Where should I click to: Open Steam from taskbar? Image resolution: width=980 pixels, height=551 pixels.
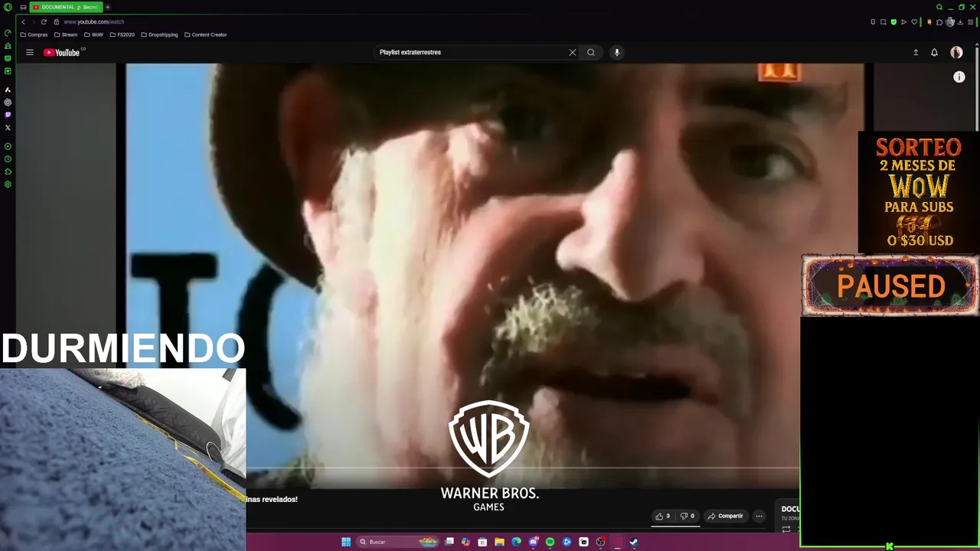pyautogui.click(x=634, y=542)
